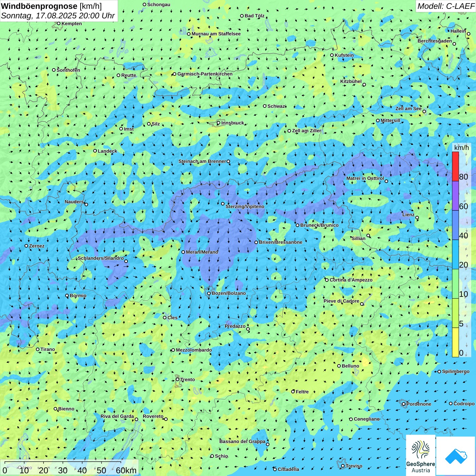Click the Brixen/Bressanone label

coord(280,242)
